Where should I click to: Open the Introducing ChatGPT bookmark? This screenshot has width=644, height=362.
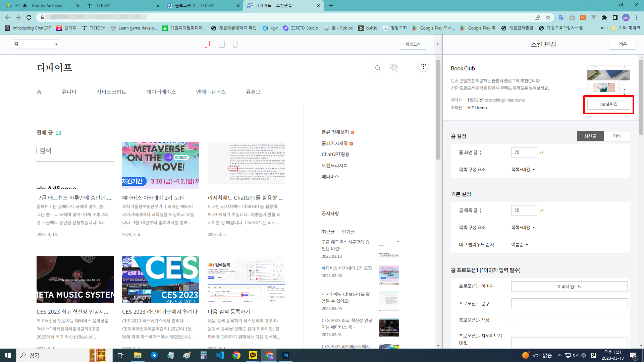point(28,28)
